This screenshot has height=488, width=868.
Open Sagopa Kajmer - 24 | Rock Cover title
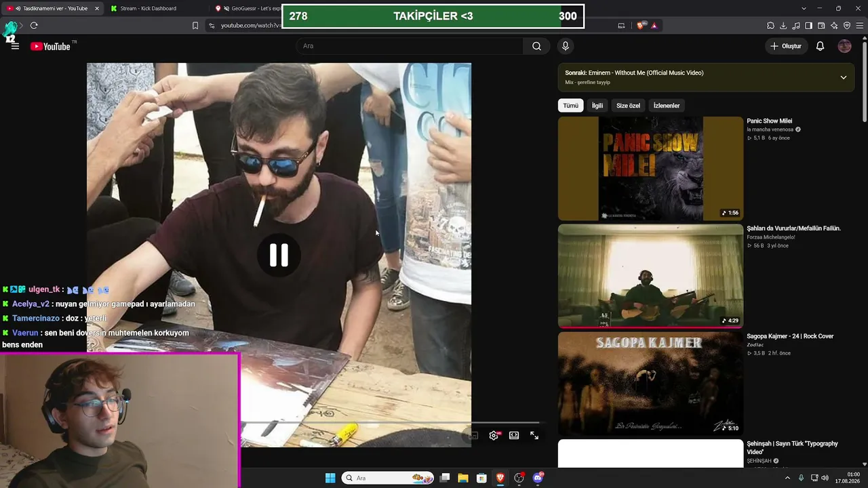coord(790,336)
